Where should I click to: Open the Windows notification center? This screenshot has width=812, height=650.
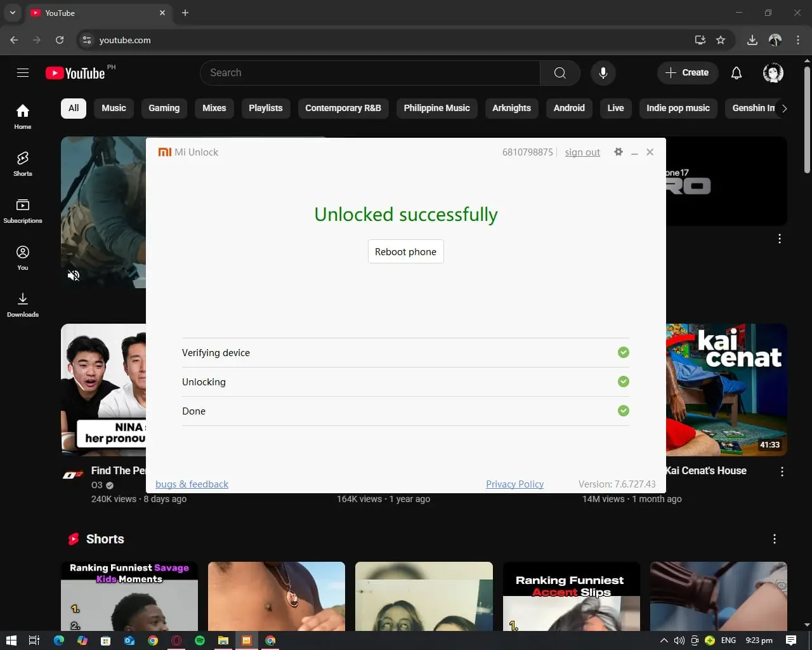[791, 640]
